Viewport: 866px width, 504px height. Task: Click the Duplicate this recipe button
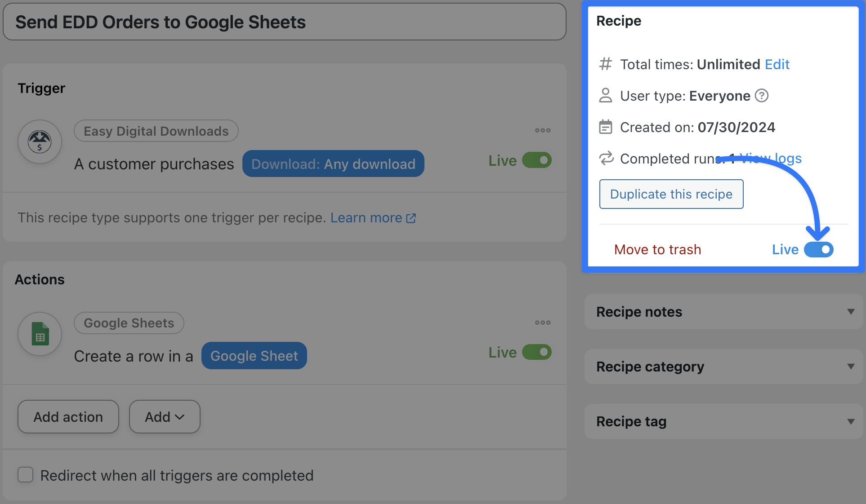671,194
